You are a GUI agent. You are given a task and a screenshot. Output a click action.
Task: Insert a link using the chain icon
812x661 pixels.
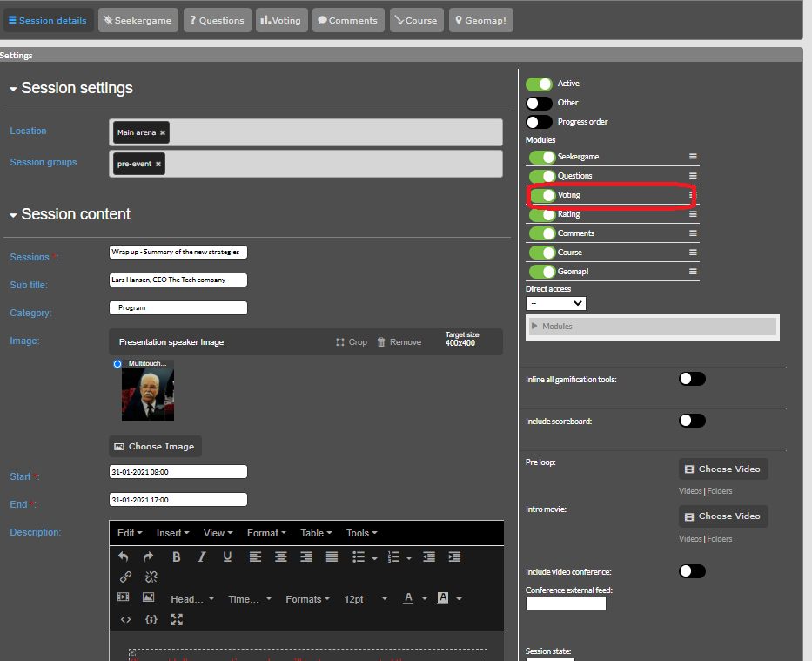point(125,577)
